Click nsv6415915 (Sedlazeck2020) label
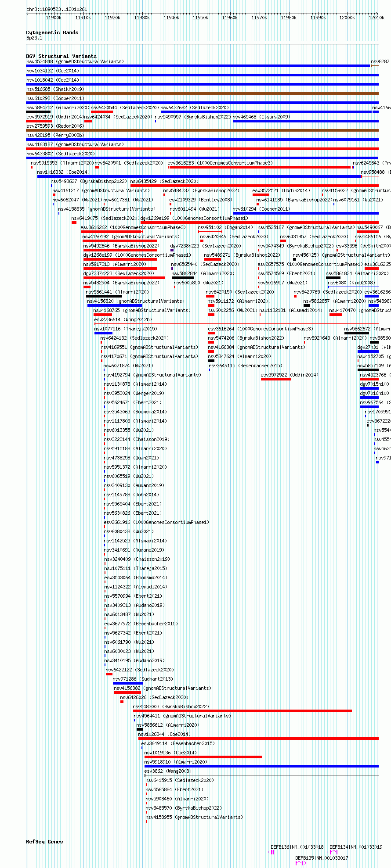Screen dimensions: 391x868 tap(180, 780)
